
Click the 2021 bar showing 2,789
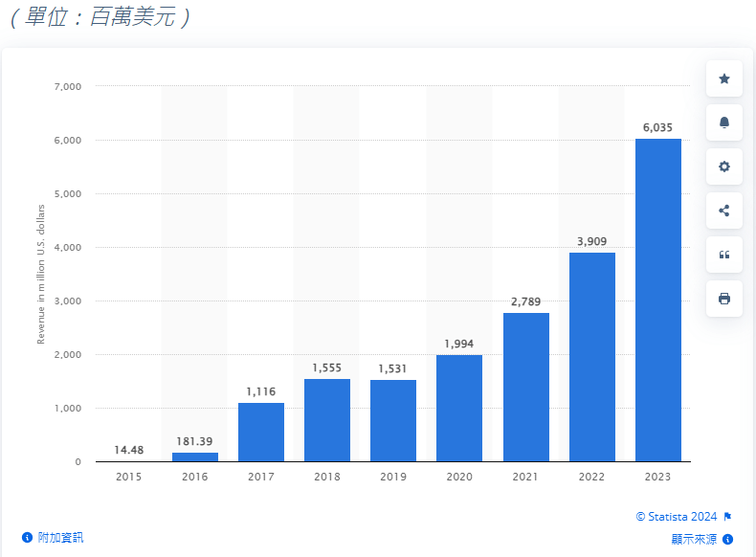tap(526, 388)
